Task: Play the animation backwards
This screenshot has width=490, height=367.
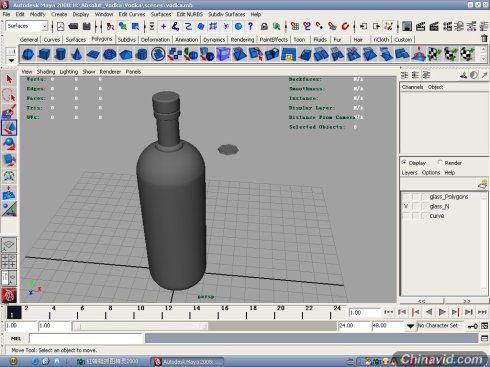Action: (429, 312)
